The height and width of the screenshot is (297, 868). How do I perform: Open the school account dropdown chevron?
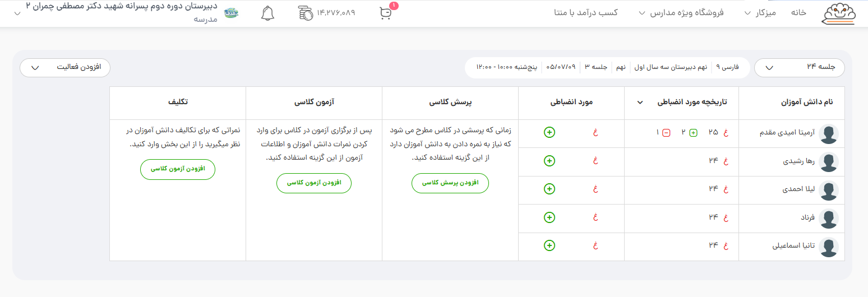pos(17,12)
